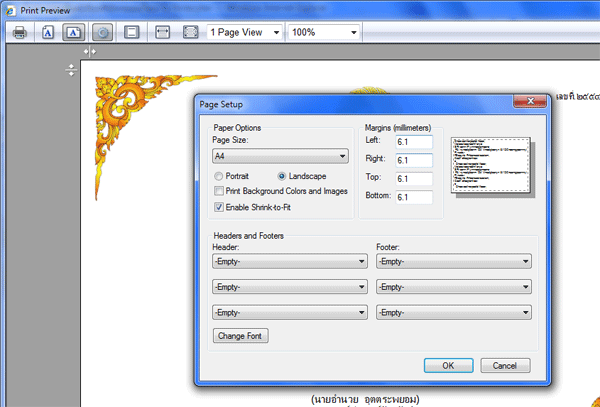Viewport: 600px width, 407px height.
Task: Click the Left margin input field
Action: coord(413,143)
